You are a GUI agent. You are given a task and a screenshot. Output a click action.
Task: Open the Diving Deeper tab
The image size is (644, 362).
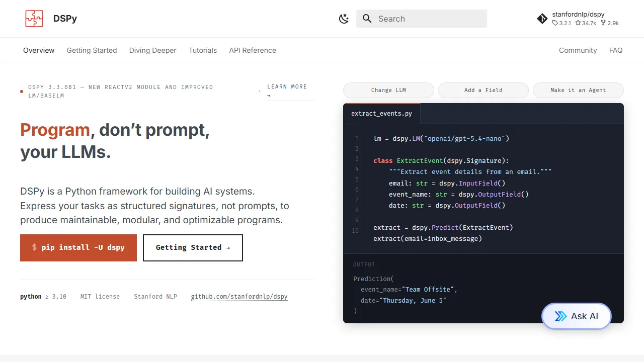tap(153, 50)
